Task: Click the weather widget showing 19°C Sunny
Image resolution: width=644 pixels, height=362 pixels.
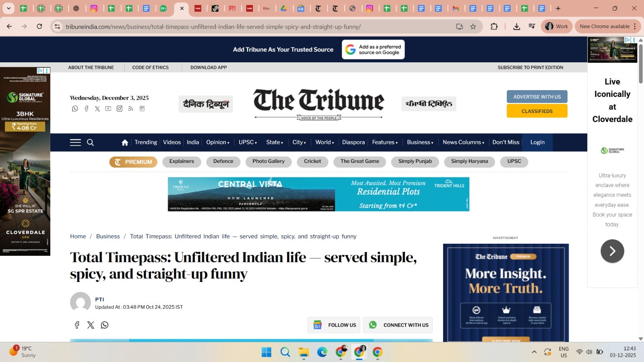Action: [22, 352]
